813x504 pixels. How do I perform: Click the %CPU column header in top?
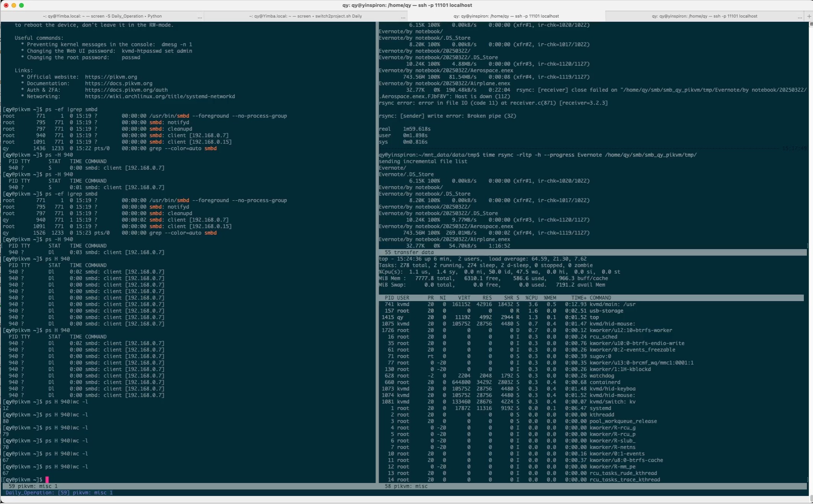click(531, 298)
